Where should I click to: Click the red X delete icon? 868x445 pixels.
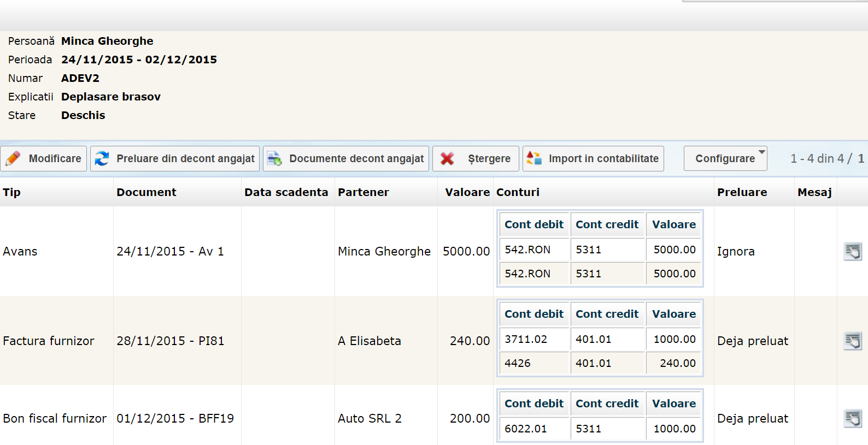pos(447,159)
